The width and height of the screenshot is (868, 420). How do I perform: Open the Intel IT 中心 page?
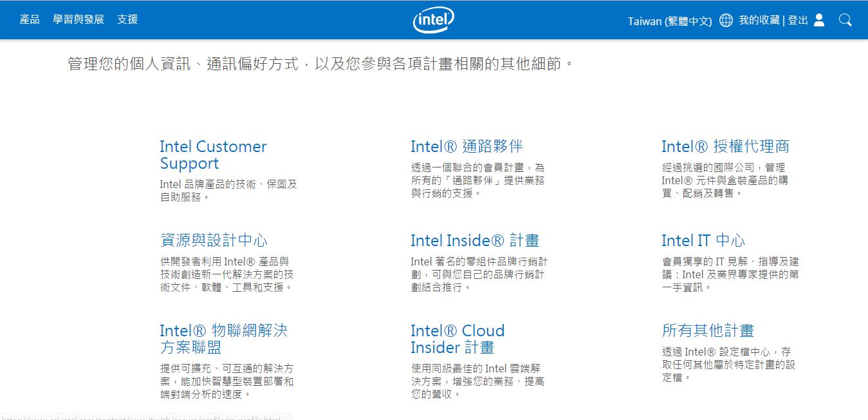pyautogui.click(x=704, y=240)
